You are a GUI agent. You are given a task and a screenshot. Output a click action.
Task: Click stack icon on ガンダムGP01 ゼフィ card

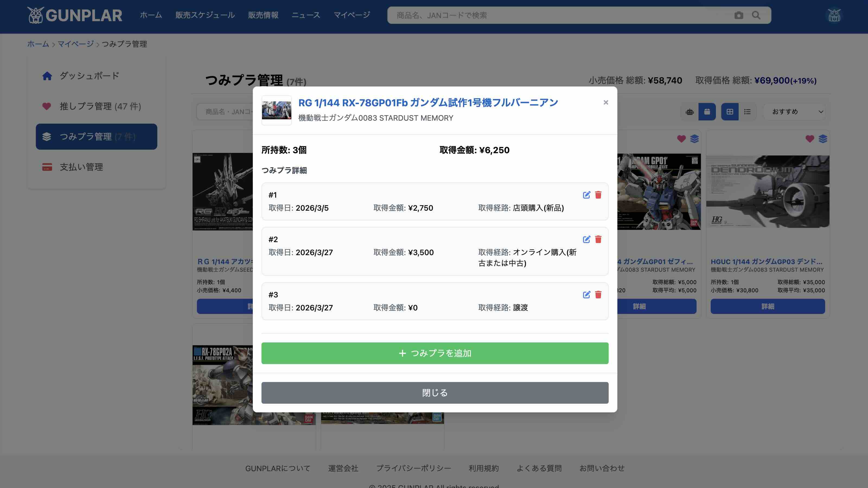[x=694, y=139]
